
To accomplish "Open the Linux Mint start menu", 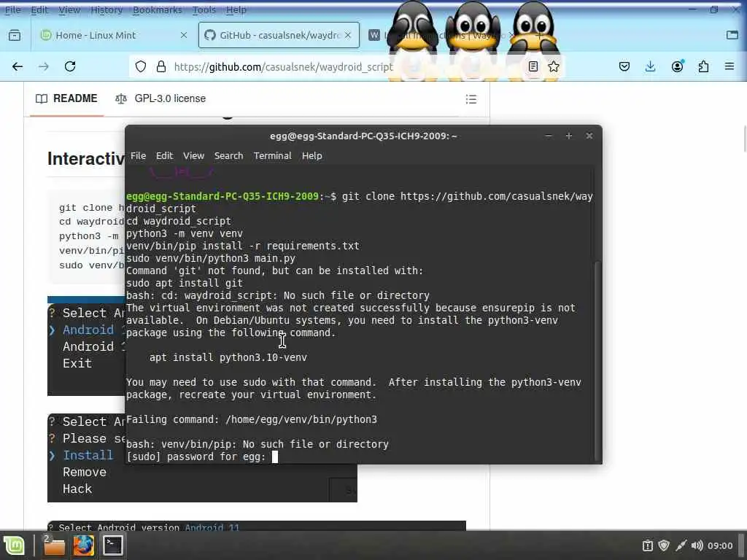I will pos(14,545).
